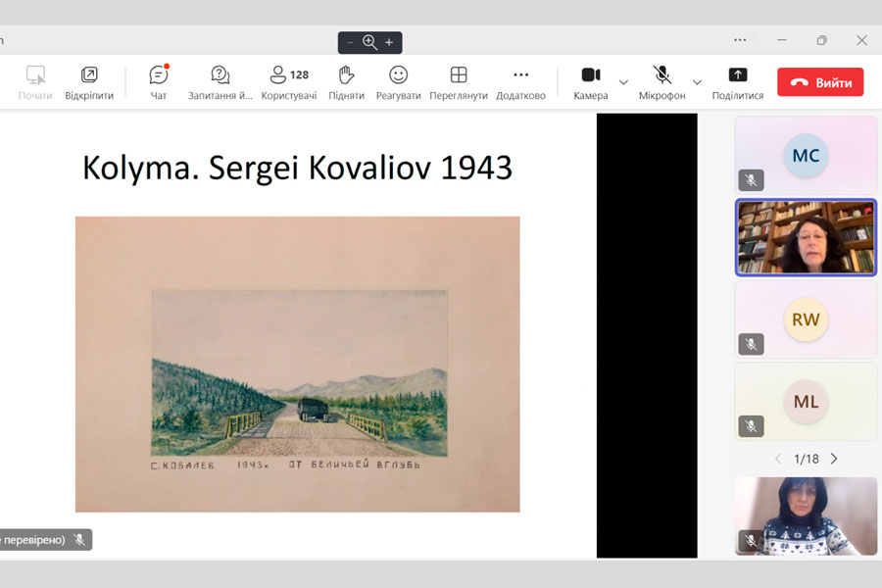Screen dimensions: 882x588
Task: Go to previous participants page
Action: [x=779, y=459]
